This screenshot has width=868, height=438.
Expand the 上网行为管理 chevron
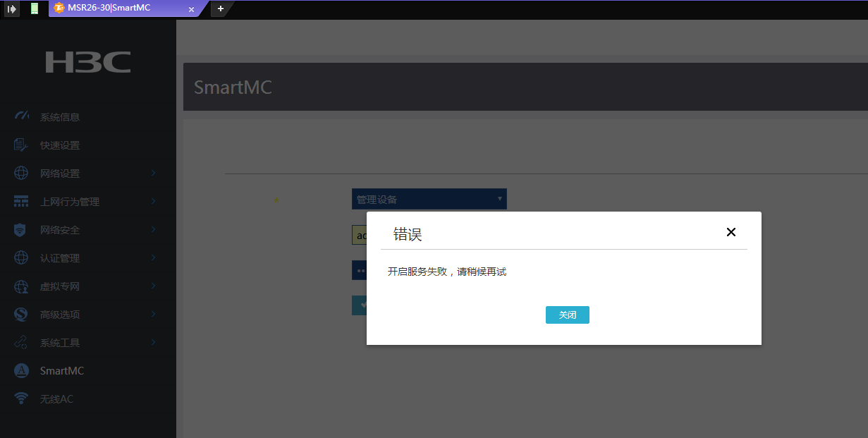click(153, 201)
